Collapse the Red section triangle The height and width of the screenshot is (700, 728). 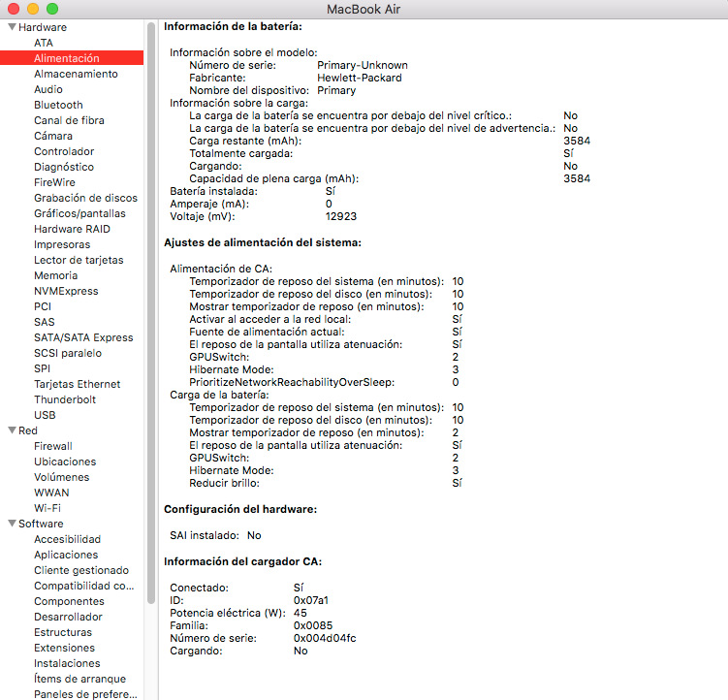point(12,430)
